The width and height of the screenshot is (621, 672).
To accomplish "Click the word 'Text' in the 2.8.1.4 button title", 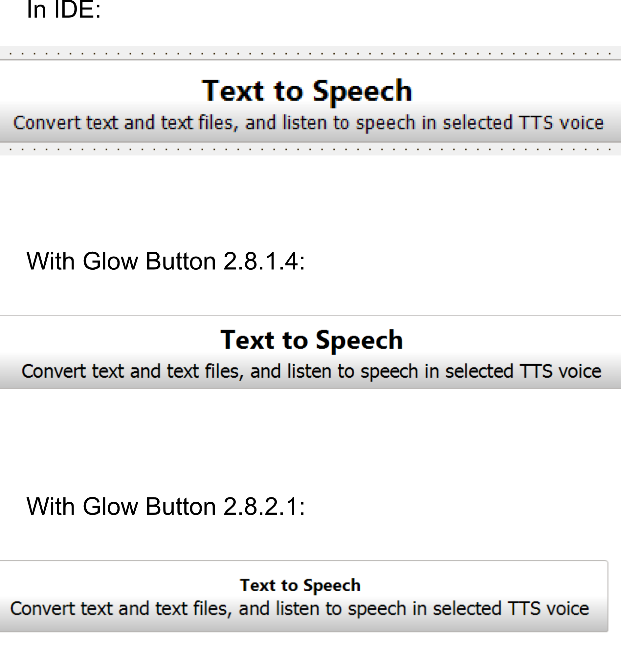I will (x=248, y=340).
